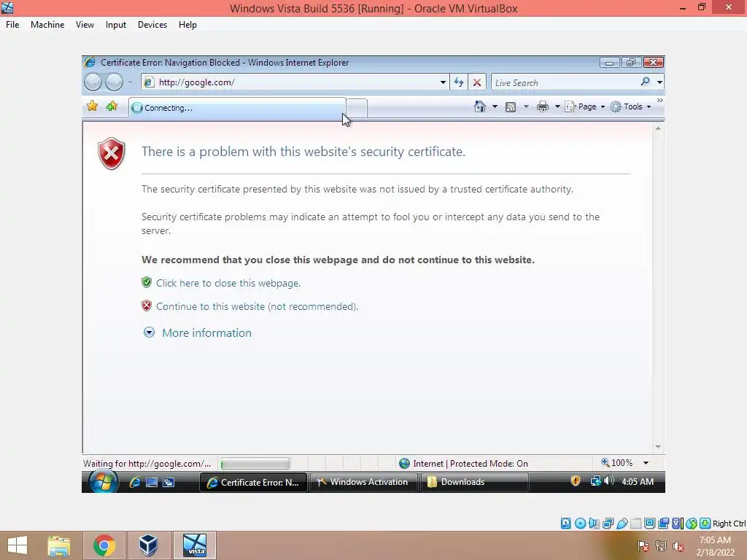Click the 100% zoom level button
The width and height of the screenshot is (747, 560).
pos(617,463)
